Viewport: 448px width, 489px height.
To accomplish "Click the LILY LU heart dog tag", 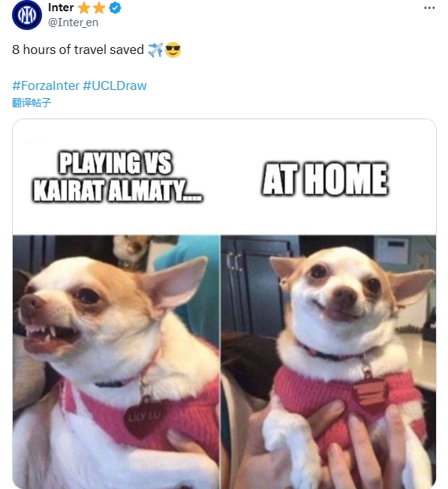I will click(x=143, y=418).
